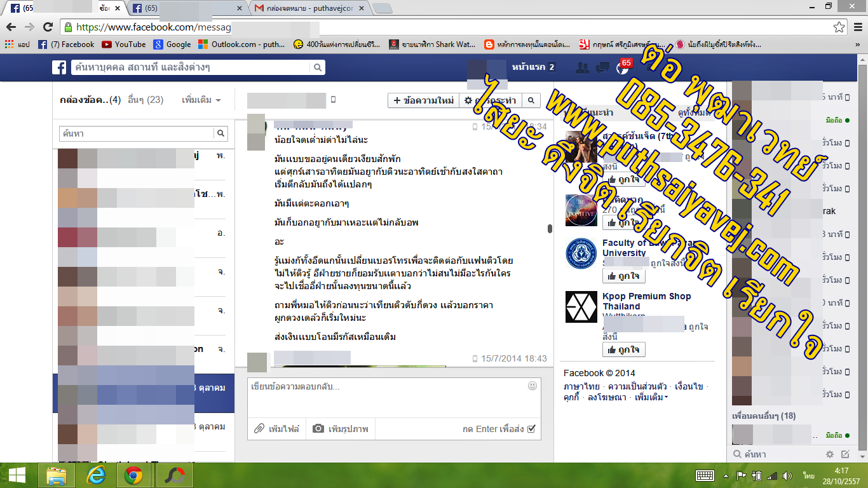Screen dimensions: 868x488
Task: Click the Chrome back arrow
Action: (11, 27)
